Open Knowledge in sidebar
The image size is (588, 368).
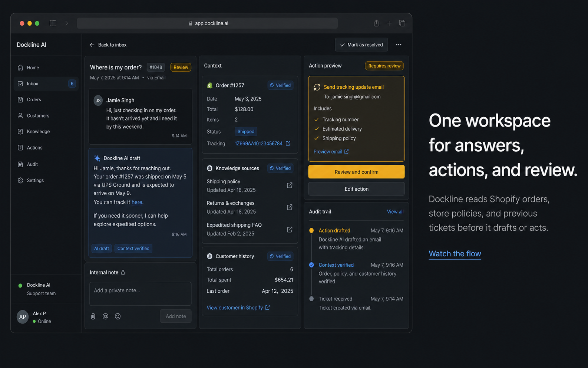(x=46, y=132)
